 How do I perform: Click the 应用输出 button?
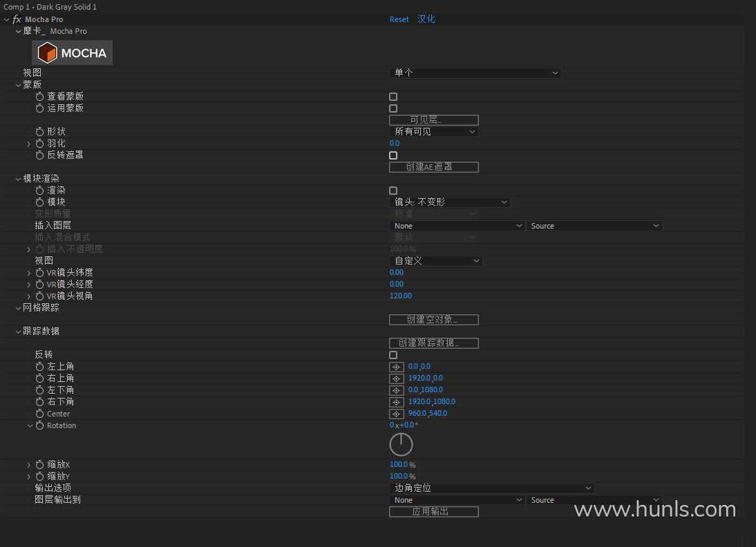[x=434, y=511]
